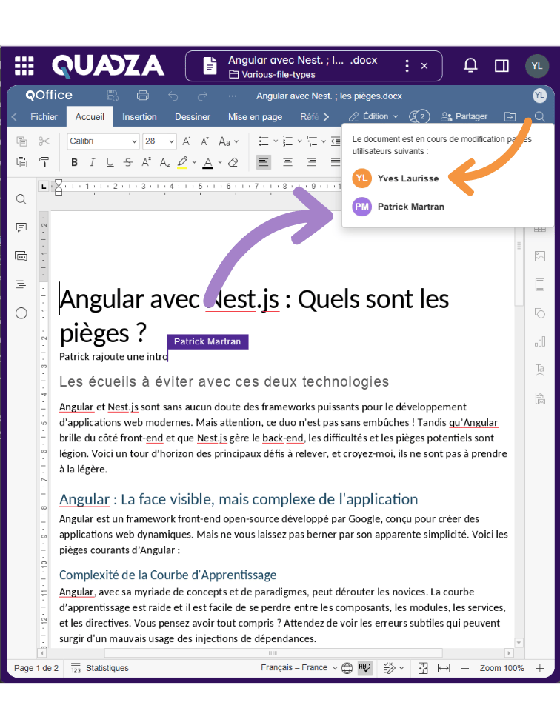The width and height of the screenshot is (560, 728).
Task: Open the about info panel
Action: [x=21, y=313]
